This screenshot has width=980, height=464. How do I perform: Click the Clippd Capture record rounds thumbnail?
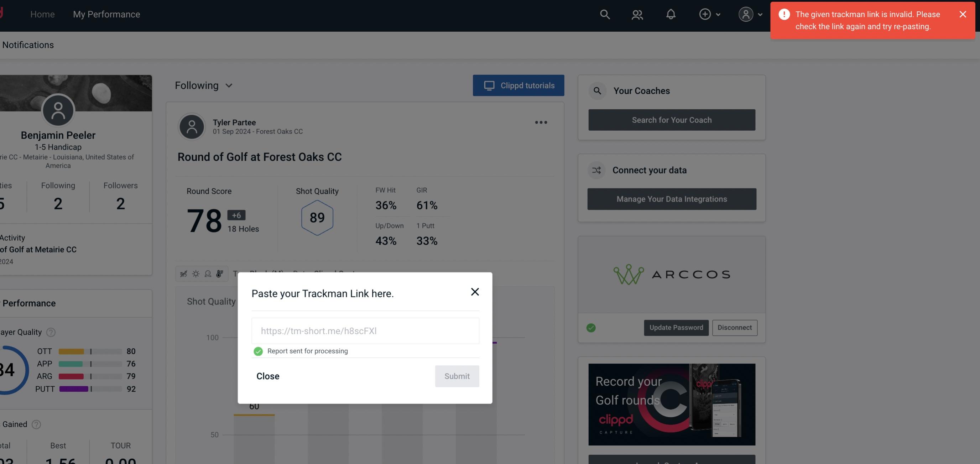coord(672,404)
